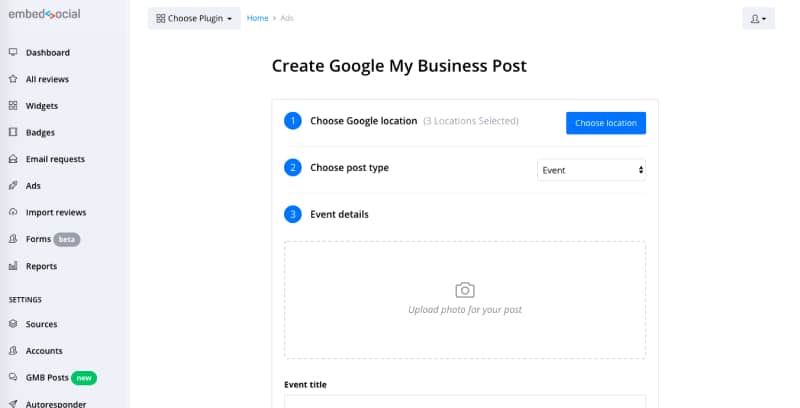Click the Reports bar chart icon
The image size is (800, 408).
13,266
